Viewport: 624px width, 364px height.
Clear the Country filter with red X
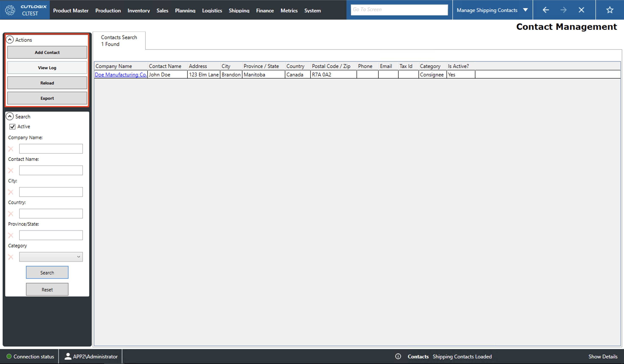point(11,214)
